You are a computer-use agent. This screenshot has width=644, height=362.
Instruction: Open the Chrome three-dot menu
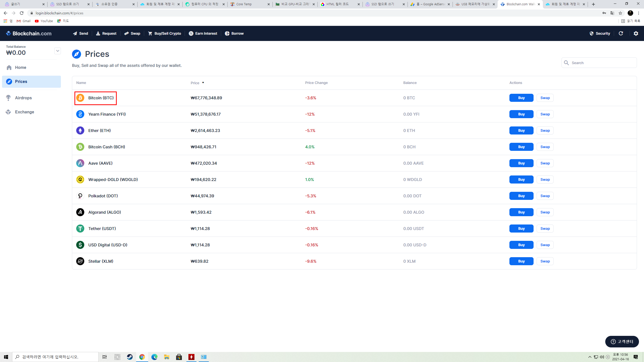[638, 13]
